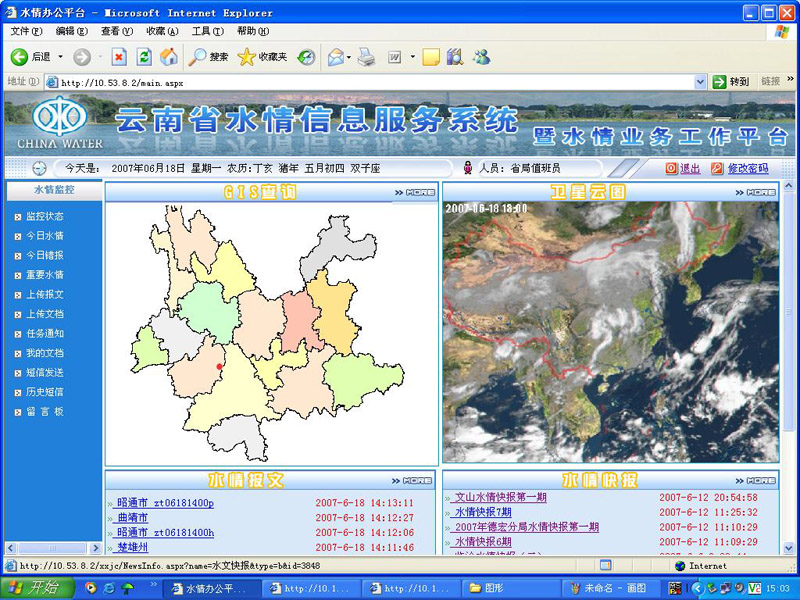
Task: Expand 水情快报 panel with MORE
Action: 756,481
